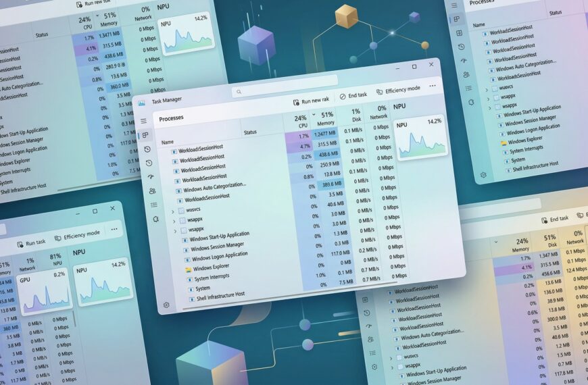Click the 456.6 MB cell in bottom-right window
Screen dimensions: 588x385
click(x=551, y=274)
